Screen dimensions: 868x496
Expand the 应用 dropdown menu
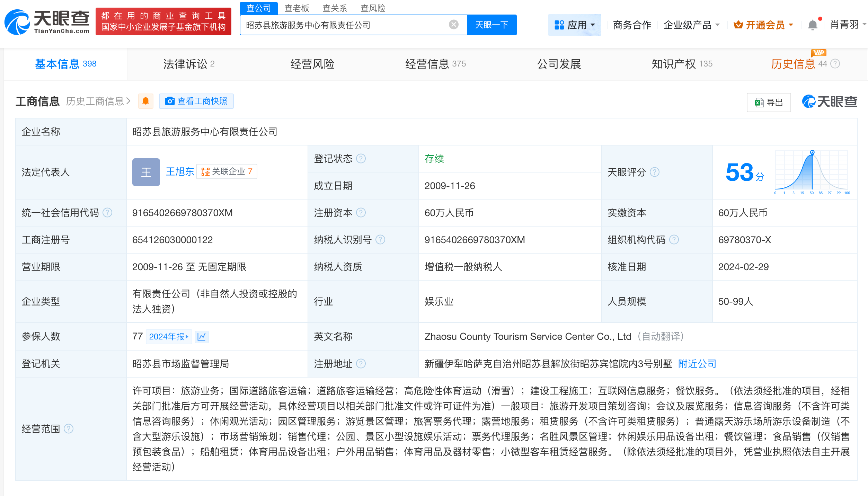coord(575,25)
